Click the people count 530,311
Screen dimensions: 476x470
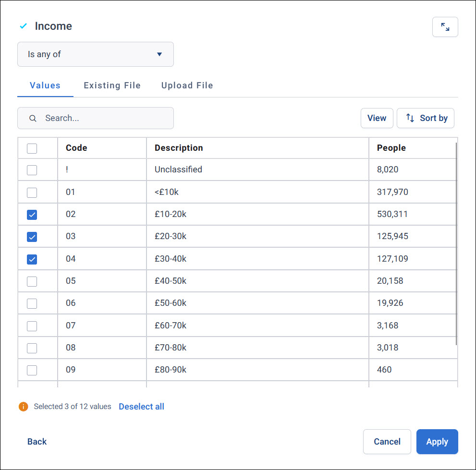click(392, 214)
